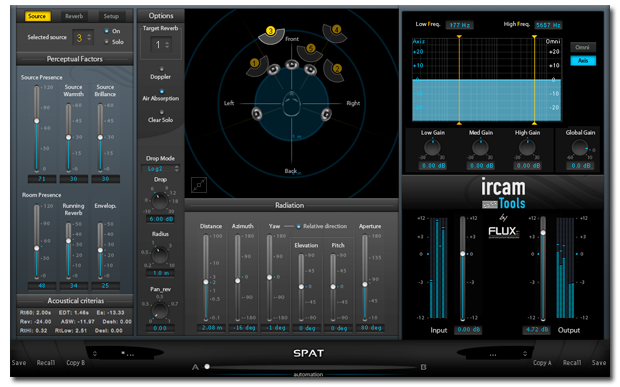The width and height of the screenshot is (620, 387).
Task: Toggle Air Absorption option
Action: click(161, 91)
